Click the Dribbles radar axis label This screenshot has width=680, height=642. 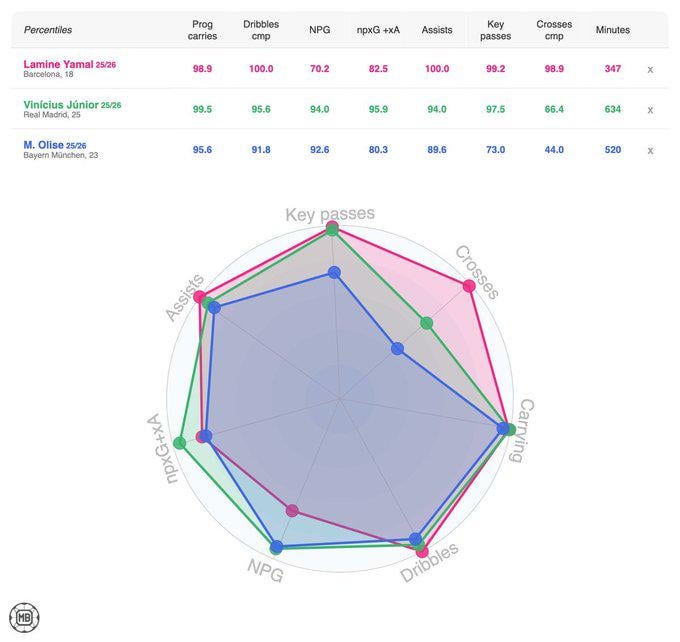(430, 563)
